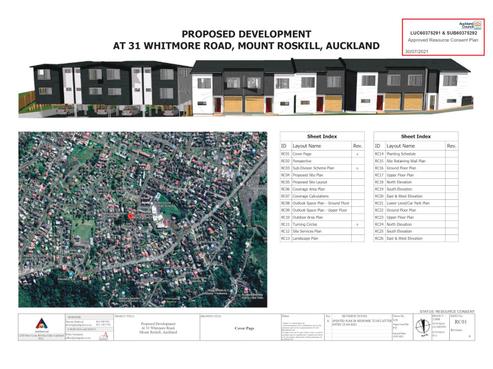Click the left 'Sheet Index' table heading
The image size is (493, 369).
pyautogui.click(x=322, y=136)
